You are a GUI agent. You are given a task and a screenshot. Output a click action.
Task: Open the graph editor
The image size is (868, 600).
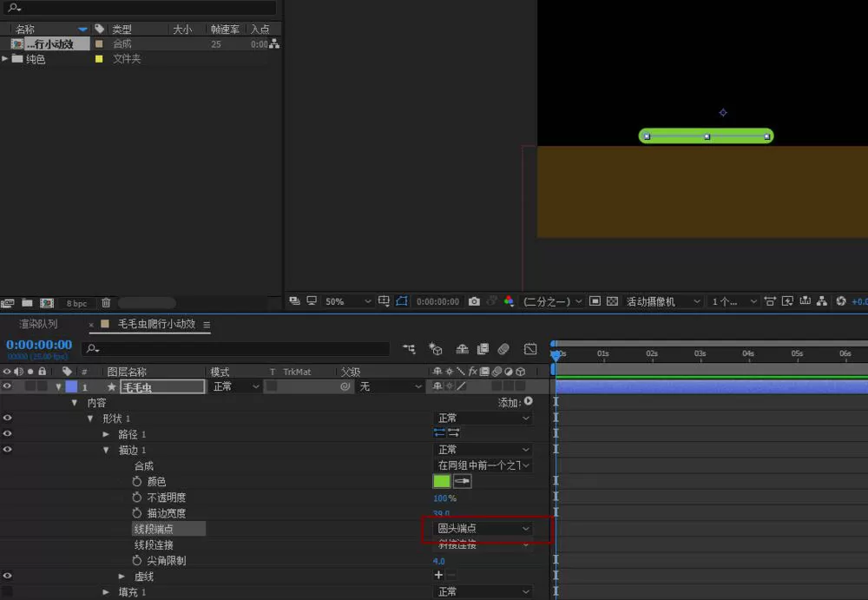tap(530, 348)
